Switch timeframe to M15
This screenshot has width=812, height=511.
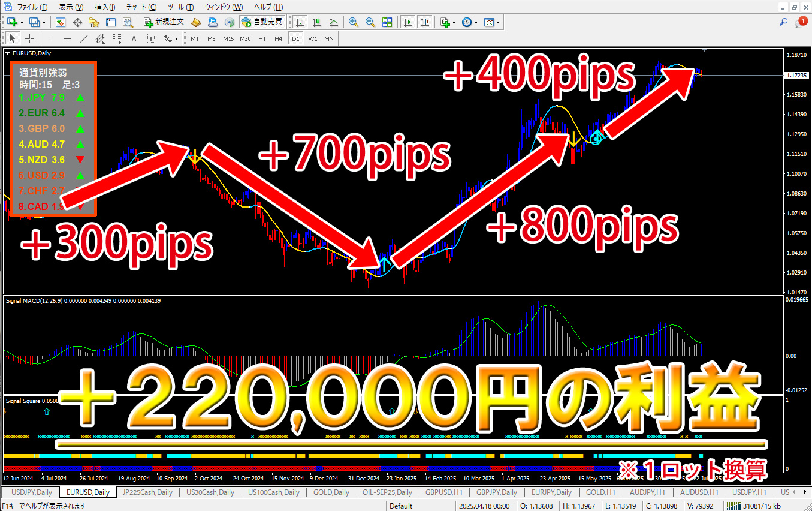click(x=228, y=38)
